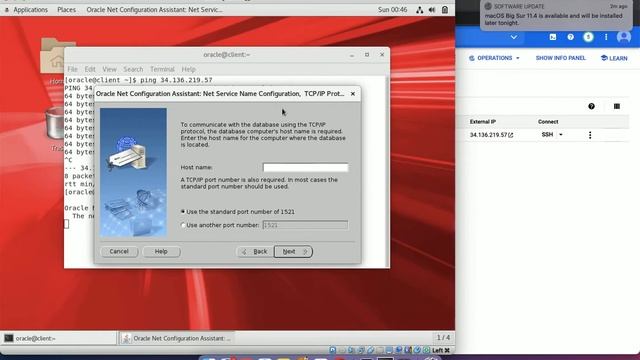Cancel the Net Service Name configuration
This screenshot has width=640, height=360.
tap(119, 251)
